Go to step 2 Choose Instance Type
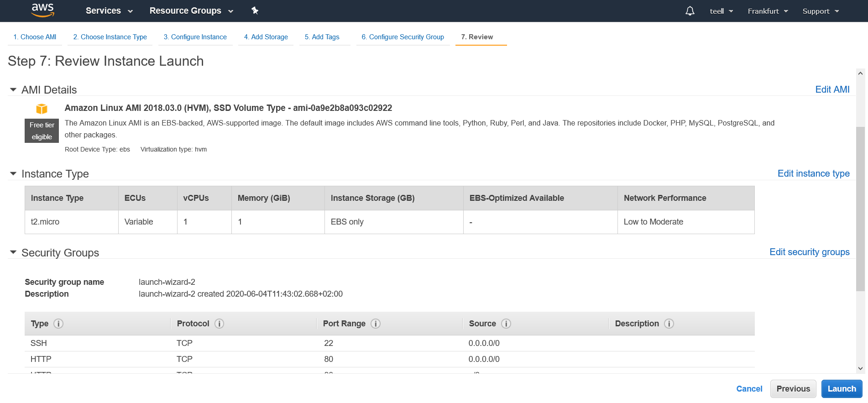The image size is (868, 403). tap(110, 37)
